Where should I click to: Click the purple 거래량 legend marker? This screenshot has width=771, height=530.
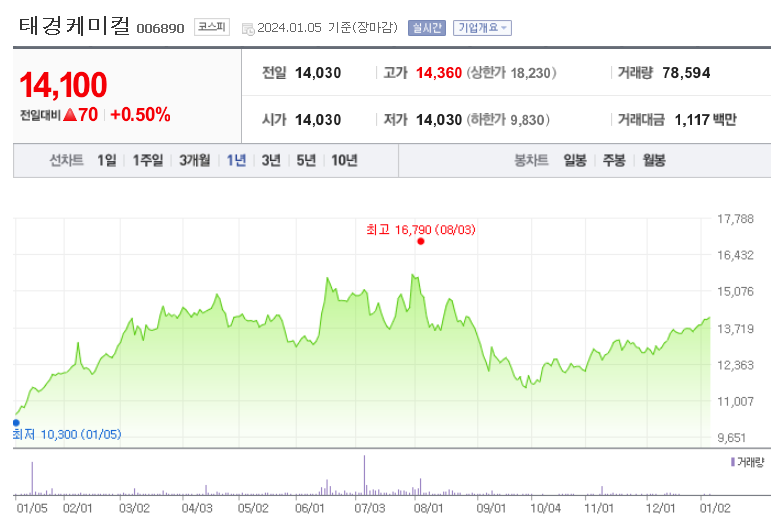tap(733, 462)
